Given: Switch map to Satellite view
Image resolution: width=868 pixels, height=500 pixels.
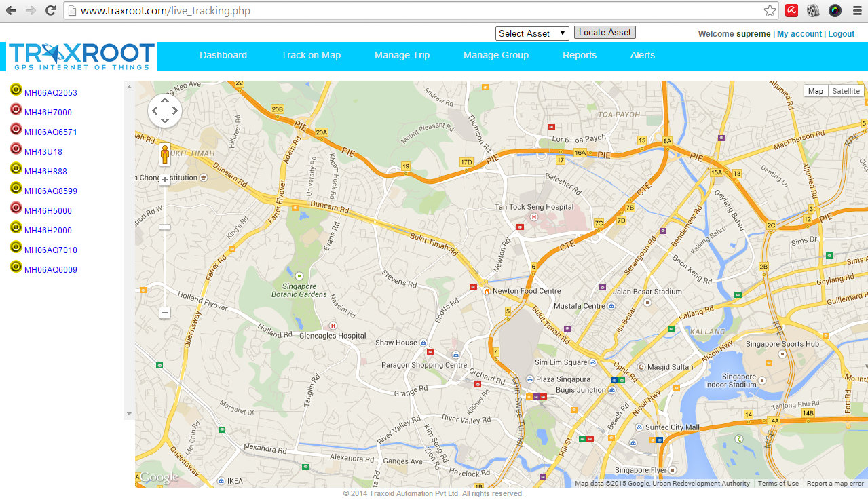Looking at the screenshot, I should 846,91.
